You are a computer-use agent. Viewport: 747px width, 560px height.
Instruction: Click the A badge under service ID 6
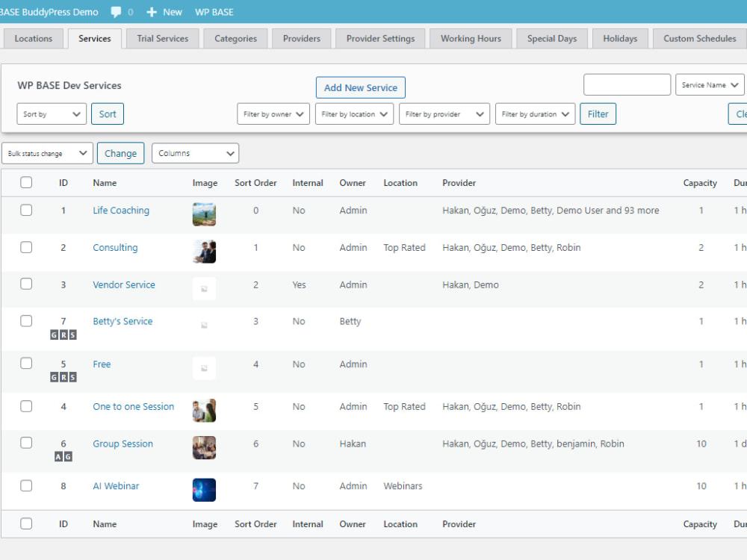pos(58,457)
